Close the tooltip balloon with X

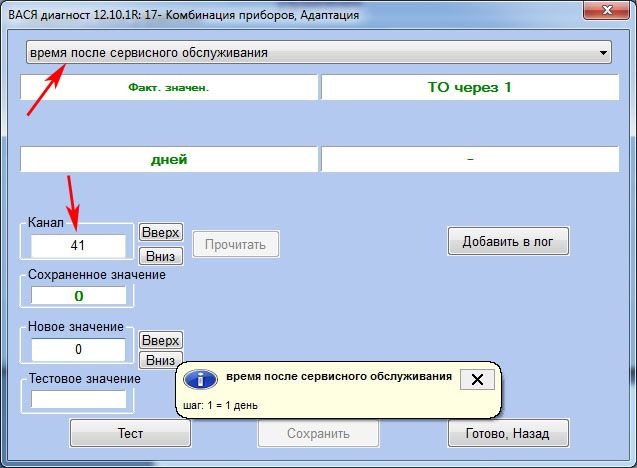click(477, 379)
